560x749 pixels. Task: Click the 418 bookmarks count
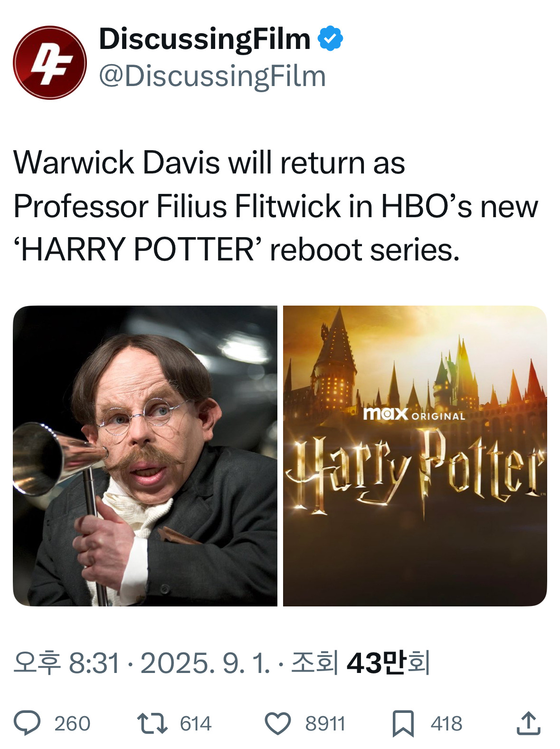coord(446,724)
